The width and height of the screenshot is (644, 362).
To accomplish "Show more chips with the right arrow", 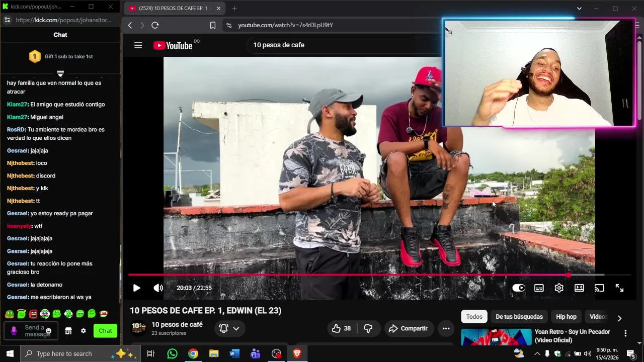I will pos(619,318).
